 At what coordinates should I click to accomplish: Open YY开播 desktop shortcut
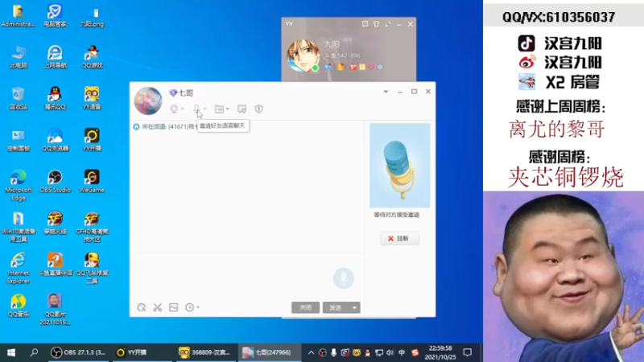click(x=92, y=140)
